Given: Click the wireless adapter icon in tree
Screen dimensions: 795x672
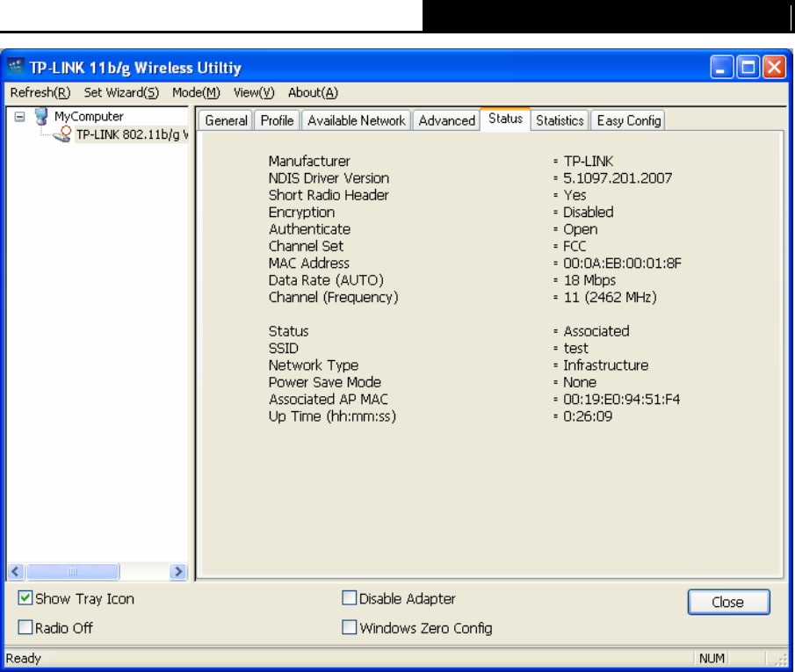Looking at the screenshot, I should pyautogui.click(x=61, y=134).
